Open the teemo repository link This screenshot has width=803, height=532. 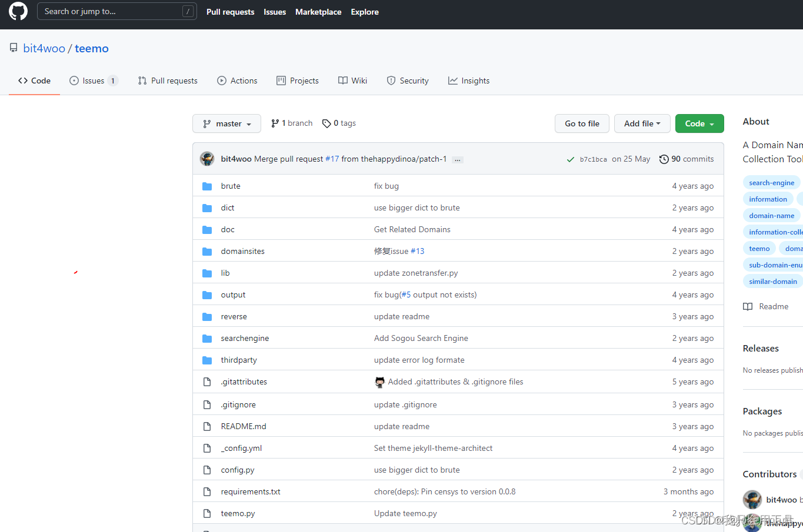click(x=92, y=48)
